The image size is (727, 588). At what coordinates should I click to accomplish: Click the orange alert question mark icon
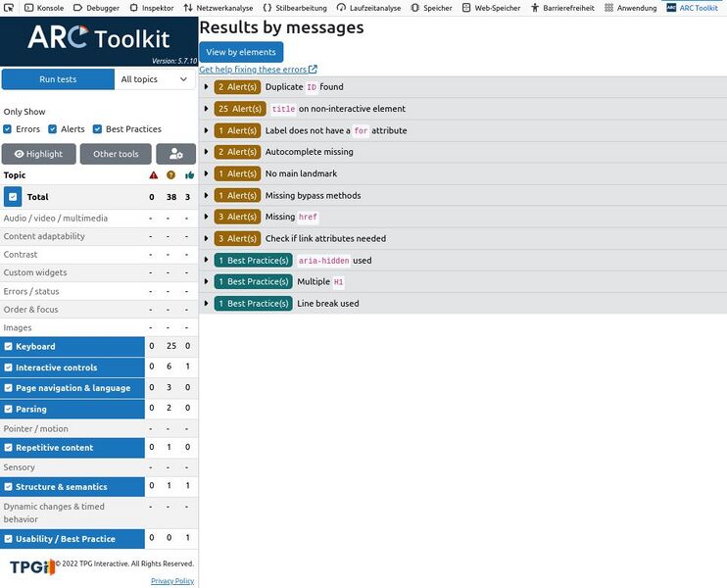[170, 175]
